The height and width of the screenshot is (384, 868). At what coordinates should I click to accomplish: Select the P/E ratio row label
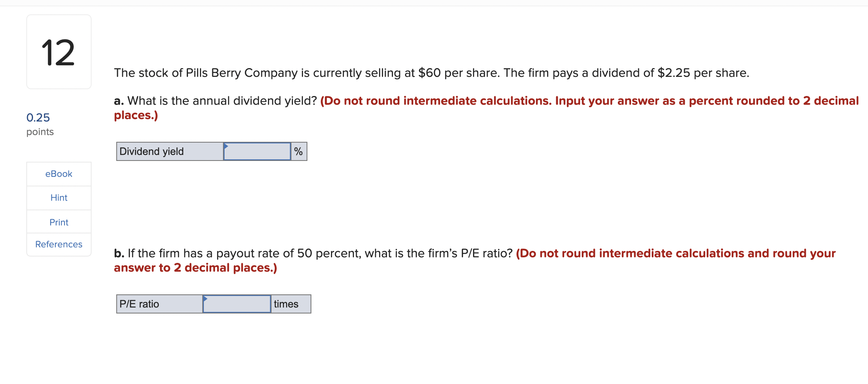[139, 304]
